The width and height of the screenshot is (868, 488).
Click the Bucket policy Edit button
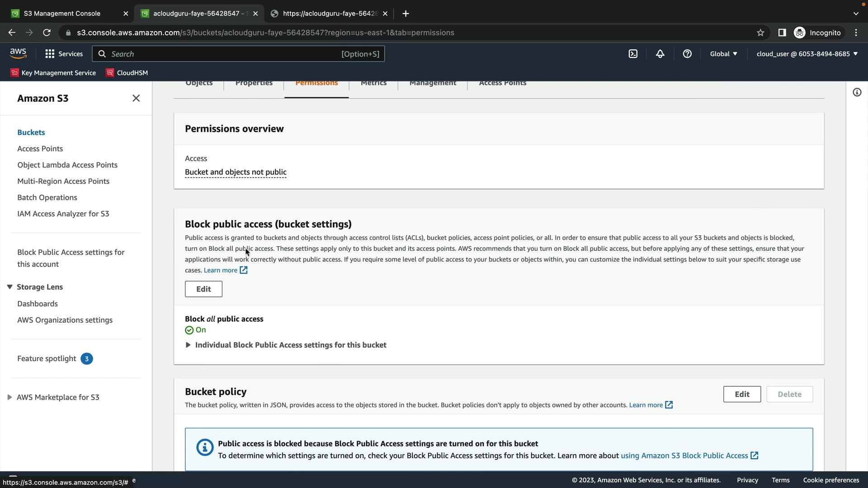tap(742, 394)
